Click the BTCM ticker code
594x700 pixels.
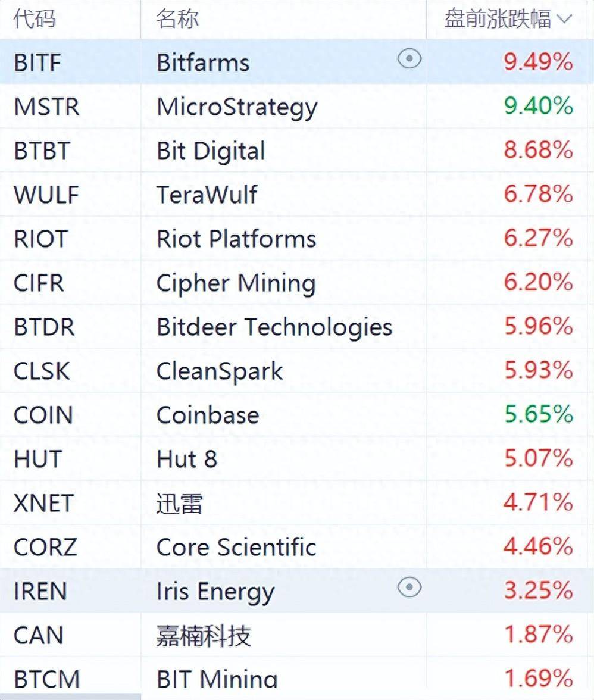coord(47,680)
